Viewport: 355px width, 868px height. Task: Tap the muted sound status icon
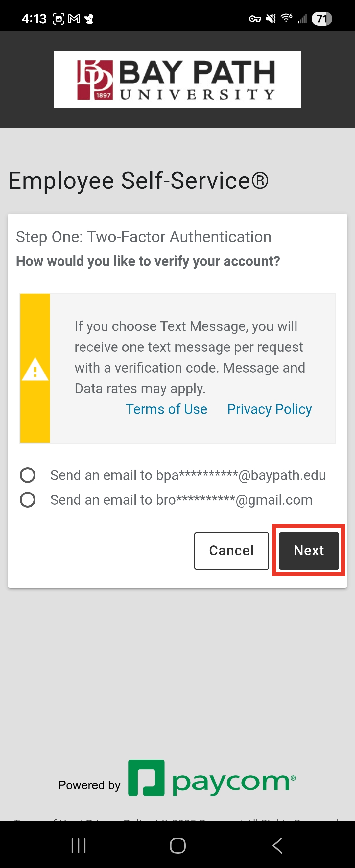tap(271, 19)
